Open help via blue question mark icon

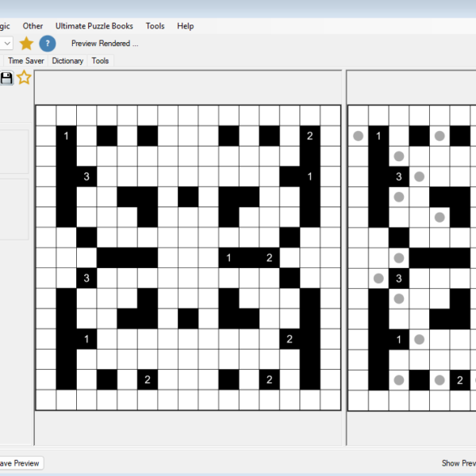48,44
